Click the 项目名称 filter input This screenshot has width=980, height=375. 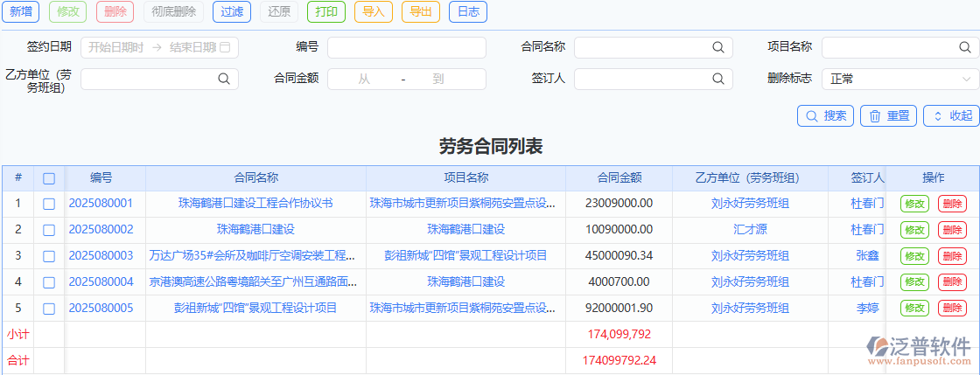click(x=900, y=47)
